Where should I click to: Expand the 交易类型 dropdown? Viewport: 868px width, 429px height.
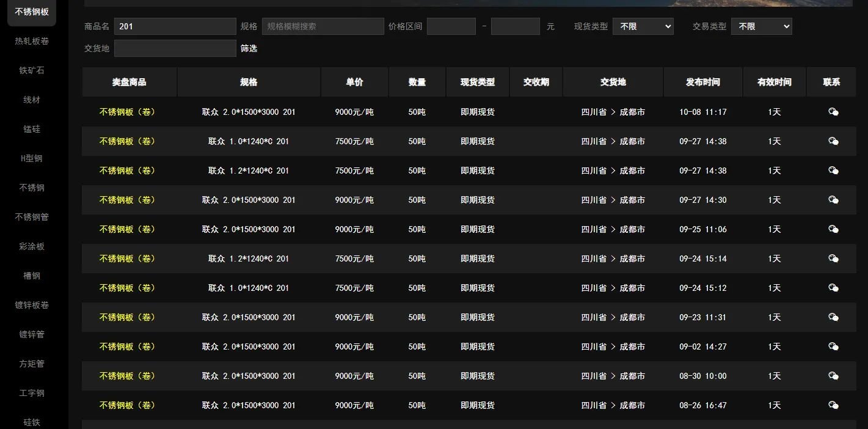(x=761, y=26)
